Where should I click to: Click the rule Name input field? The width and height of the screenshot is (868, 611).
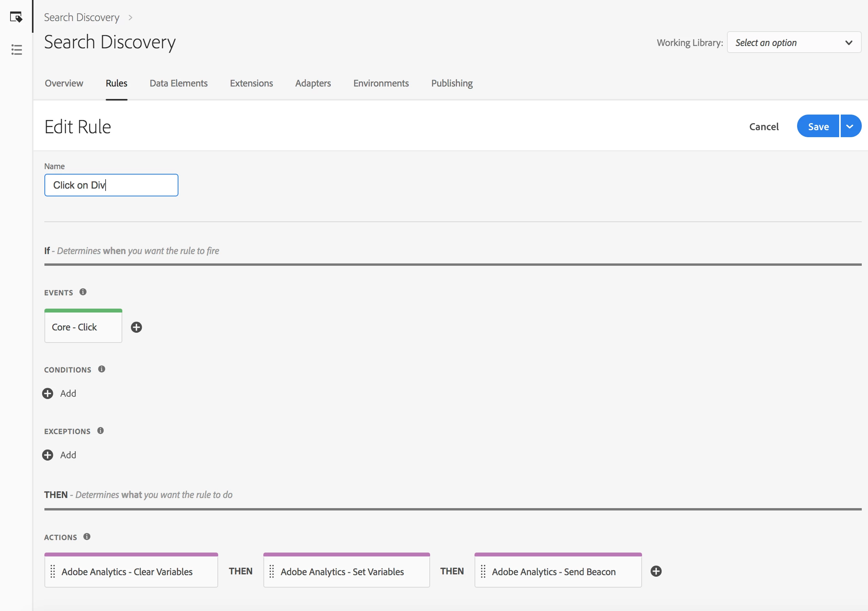click(x=111, y=185)
